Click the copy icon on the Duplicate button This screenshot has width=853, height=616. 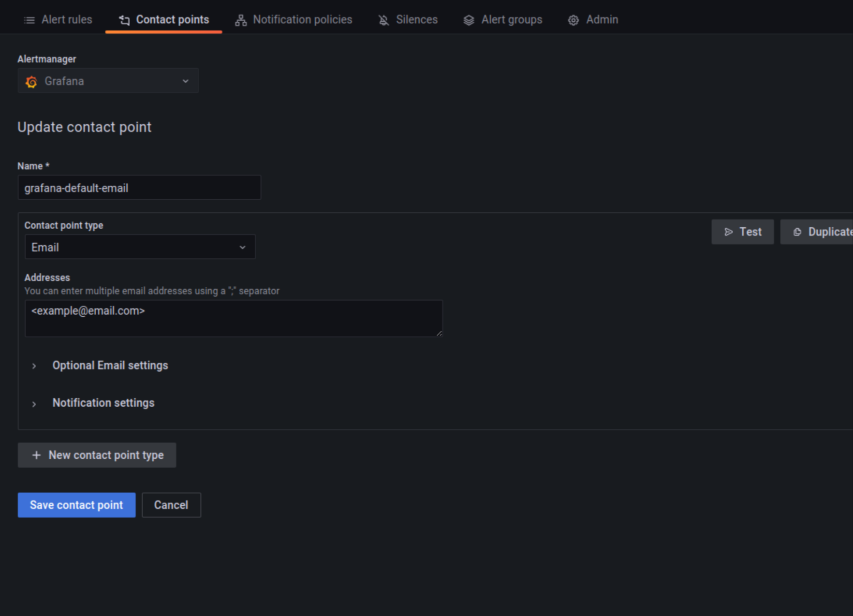pyautogui.click(x=797, y=232)
